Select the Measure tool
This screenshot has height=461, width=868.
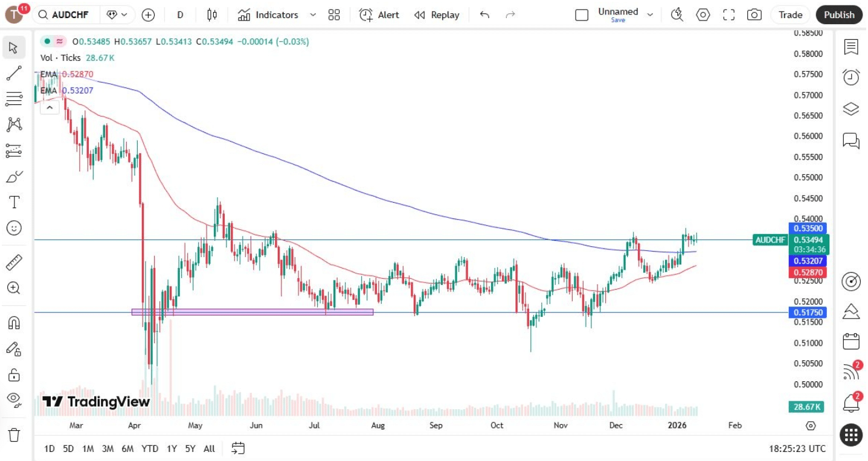click(13, 262)
